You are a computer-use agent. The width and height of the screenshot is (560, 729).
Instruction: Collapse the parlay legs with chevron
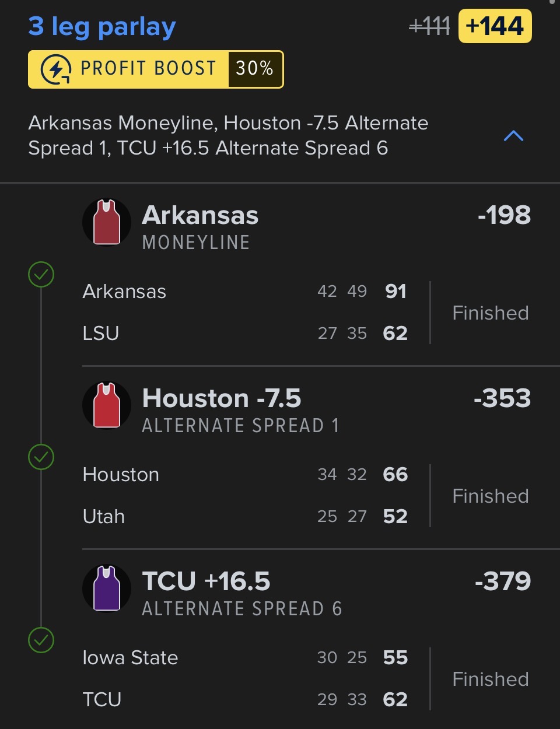tap(513, 136)
